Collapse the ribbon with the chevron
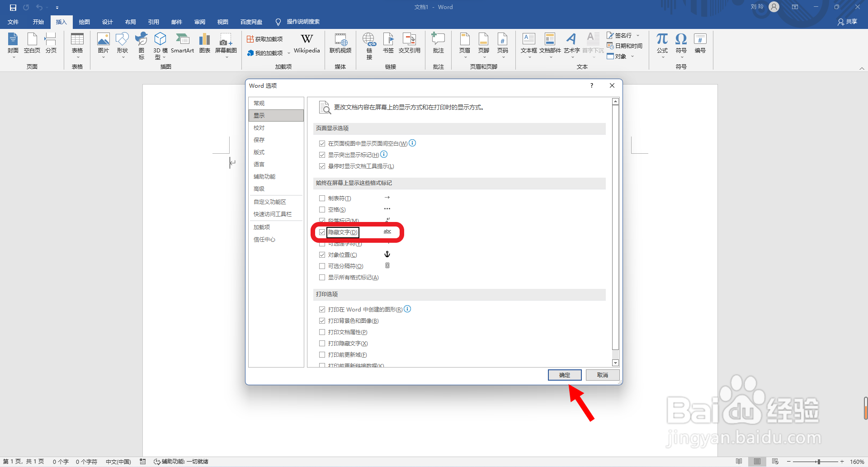This screenshot has width=868, height=467. (x=862, y=68)
